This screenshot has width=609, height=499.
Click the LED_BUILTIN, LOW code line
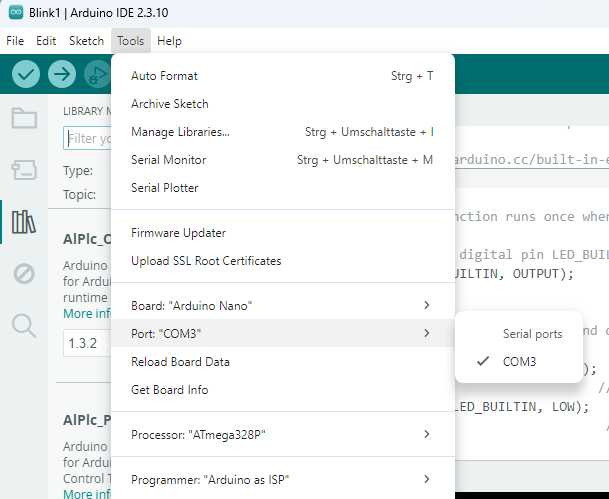pos(522,407)
